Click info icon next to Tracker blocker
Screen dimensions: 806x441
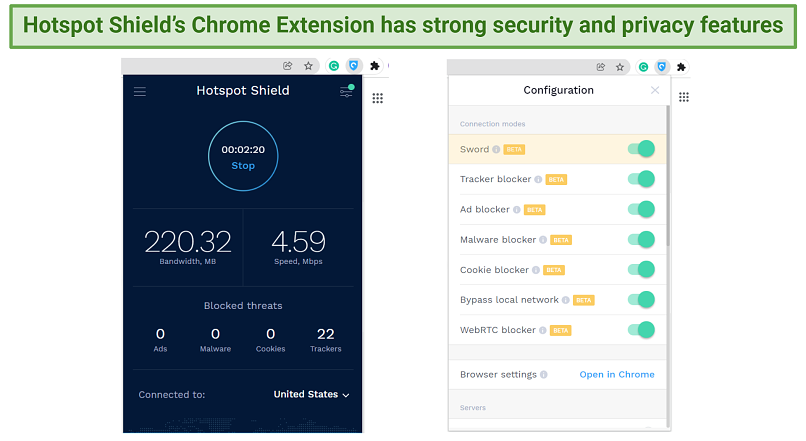(538, 179)
